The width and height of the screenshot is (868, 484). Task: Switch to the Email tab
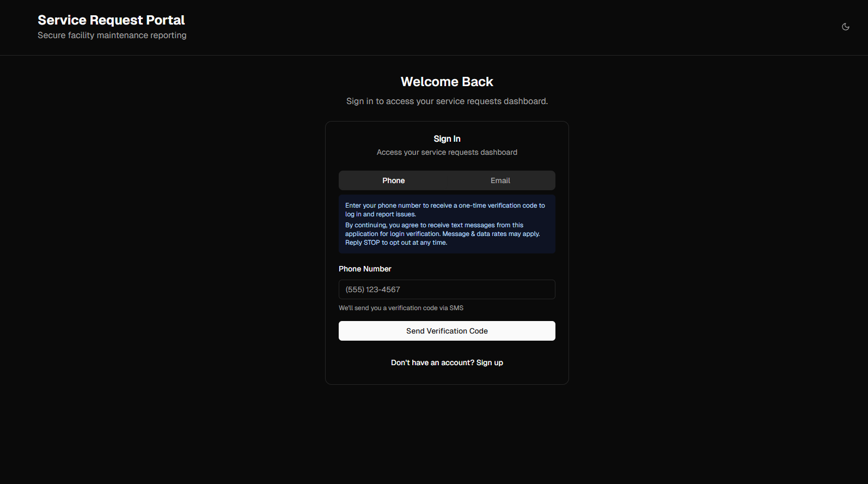click(500, 180)
